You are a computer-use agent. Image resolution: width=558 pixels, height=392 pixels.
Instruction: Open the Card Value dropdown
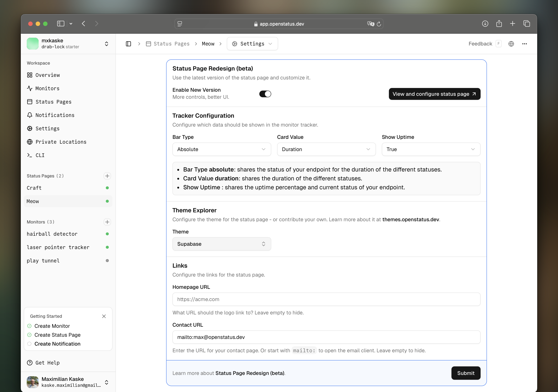pos(326,149)
